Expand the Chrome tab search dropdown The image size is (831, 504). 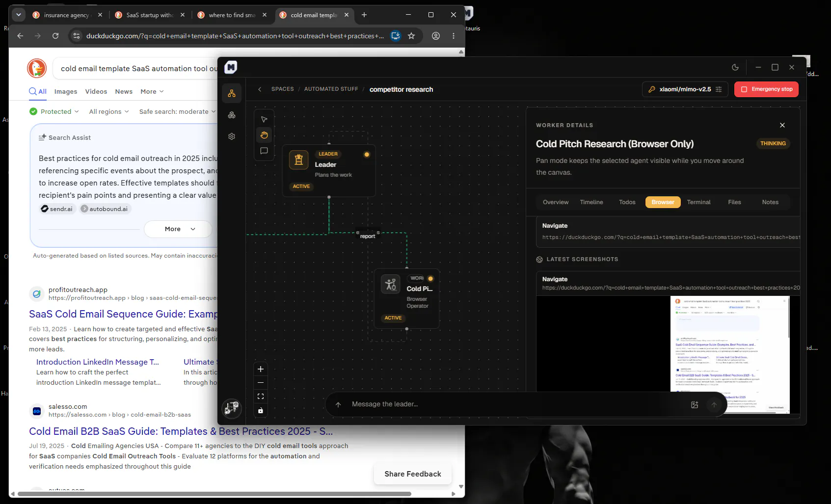point(19,15)
